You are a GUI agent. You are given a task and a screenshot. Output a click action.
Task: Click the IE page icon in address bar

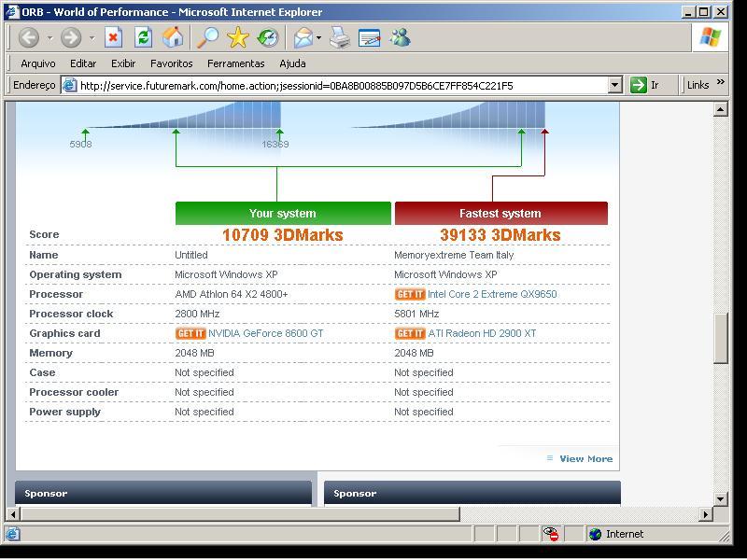pyautogui.click(x=69, y=85)
